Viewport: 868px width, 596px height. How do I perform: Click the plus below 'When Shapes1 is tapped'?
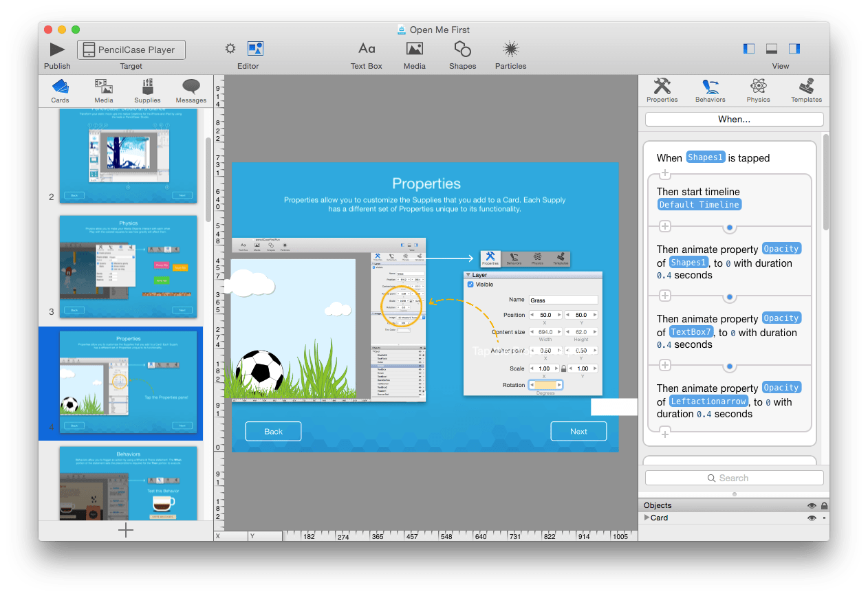click(x=665, y=175)
